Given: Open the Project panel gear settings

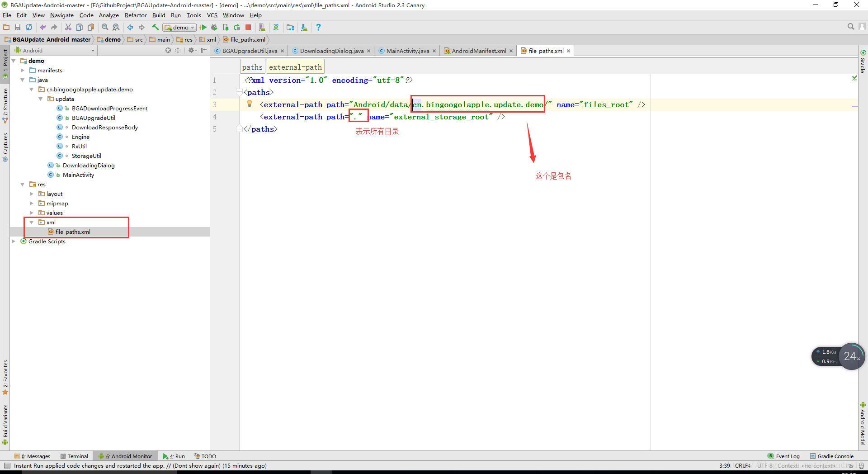Looking at the screenshot, I should (x=192, y=50).
